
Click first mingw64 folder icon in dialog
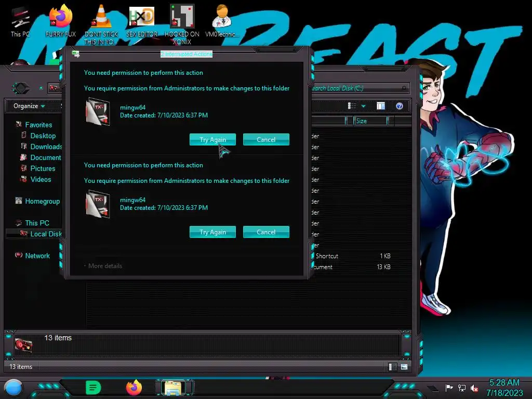click(98, 111)
